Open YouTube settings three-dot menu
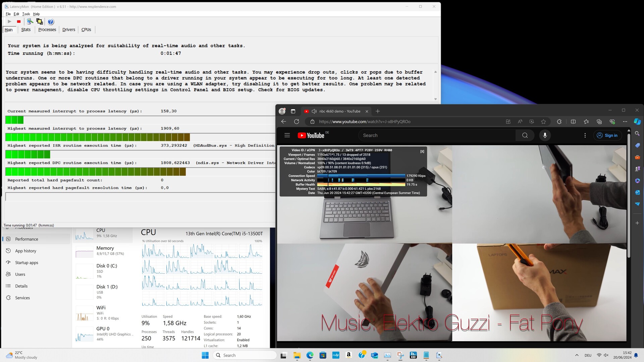The height and width of the screenshot is (362, 644). tap(585, 135)
